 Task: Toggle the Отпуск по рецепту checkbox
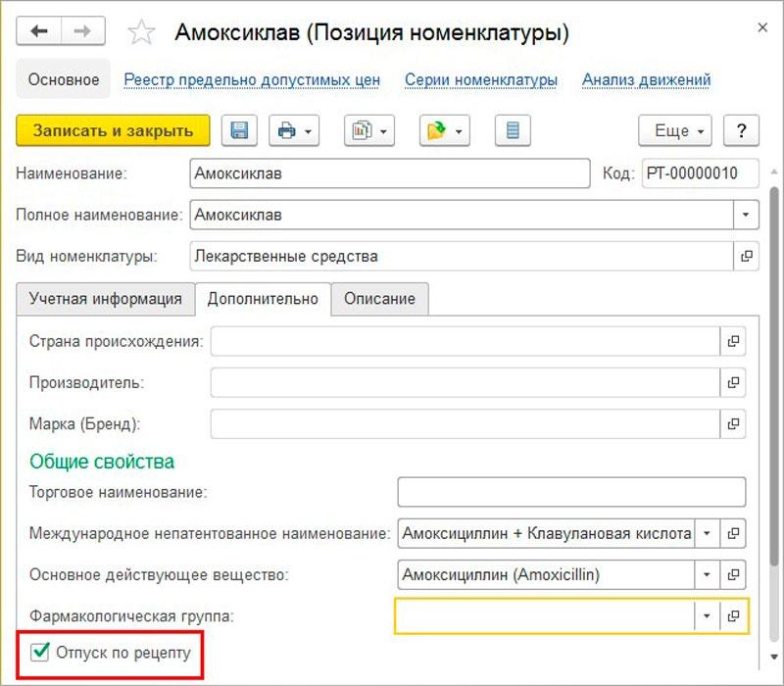(39, 652)
